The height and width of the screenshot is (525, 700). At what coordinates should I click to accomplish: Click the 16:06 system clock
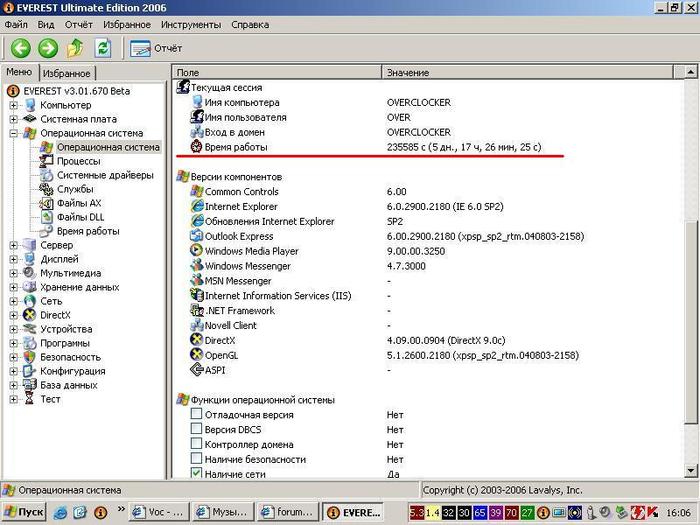(x=679, y=512)
